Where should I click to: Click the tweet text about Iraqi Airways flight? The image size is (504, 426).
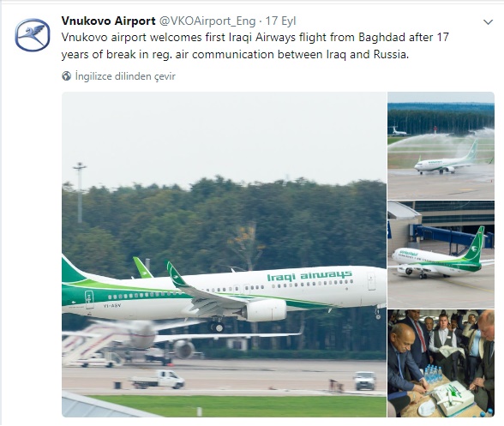(255, 45)
